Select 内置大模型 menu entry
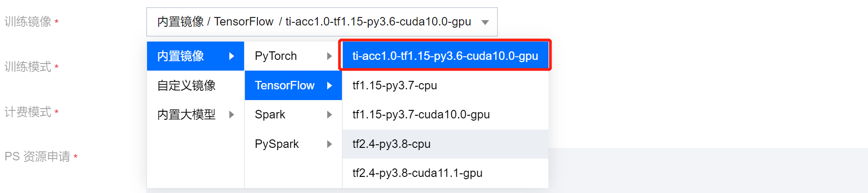 point(186,115)
